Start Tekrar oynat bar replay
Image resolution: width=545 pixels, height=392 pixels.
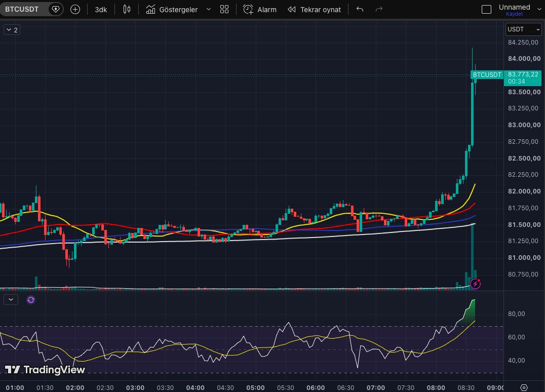[x=314, y=10]
